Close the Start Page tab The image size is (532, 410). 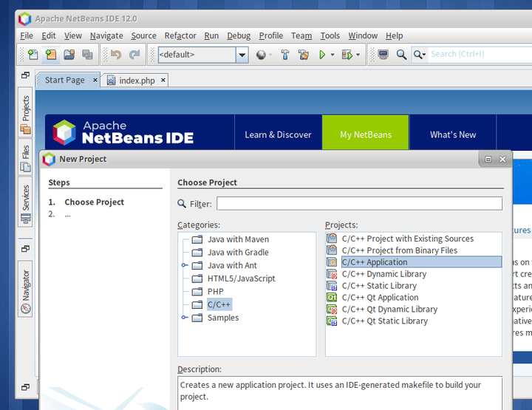pos(95,80)
